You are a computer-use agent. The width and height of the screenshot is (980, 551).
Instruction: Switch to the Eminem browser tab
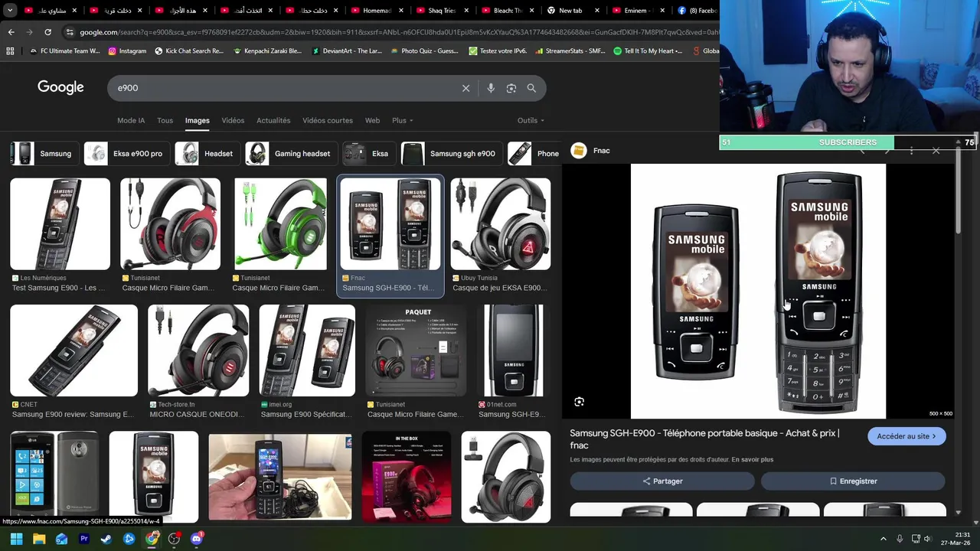pos(635,11)
